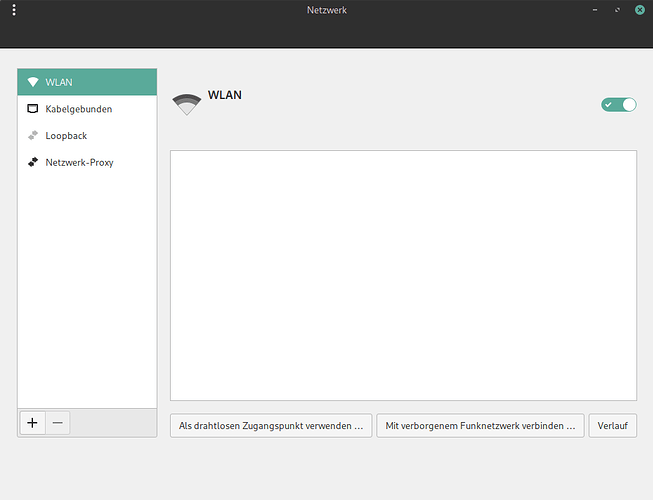Image resolution: width=653 pixels, height=500 pixels.
Task: Click the Loopback connection icon
Action: (x=33, y=135)
